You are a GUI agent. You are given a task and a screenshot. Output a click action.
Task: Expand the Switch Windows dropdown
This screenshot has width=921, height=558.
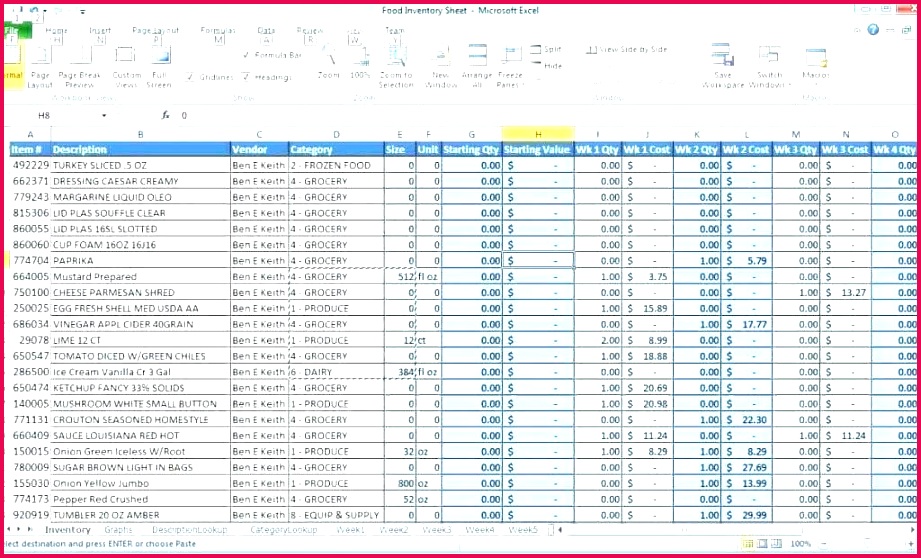[x=788, y=86]
